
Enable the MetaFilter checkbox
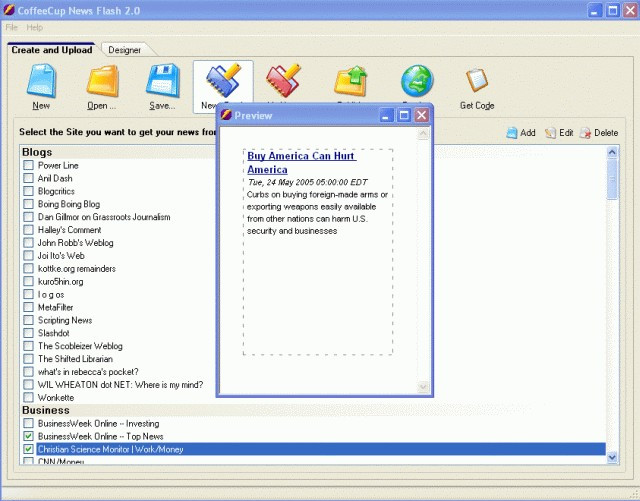point(28,307)
